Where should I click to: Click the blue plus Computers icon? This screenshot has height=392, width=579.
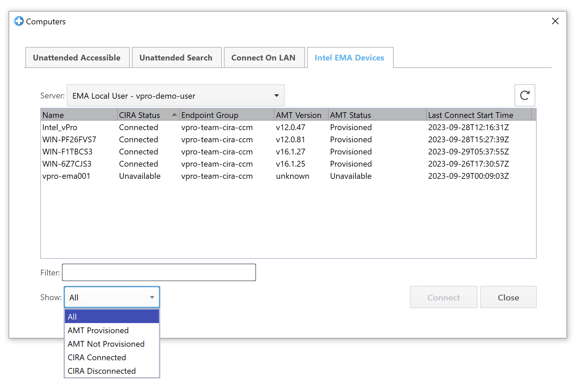coord(19,21)
